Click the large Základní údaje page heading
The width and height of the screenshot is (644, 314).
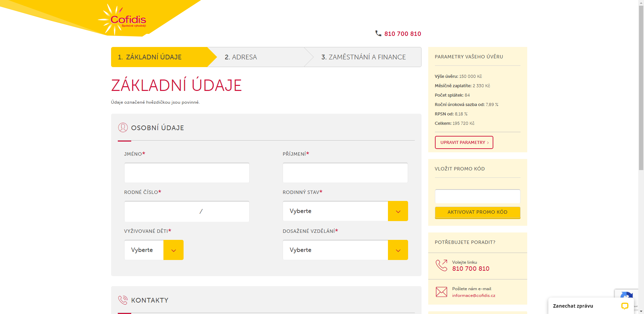(177, 85)
